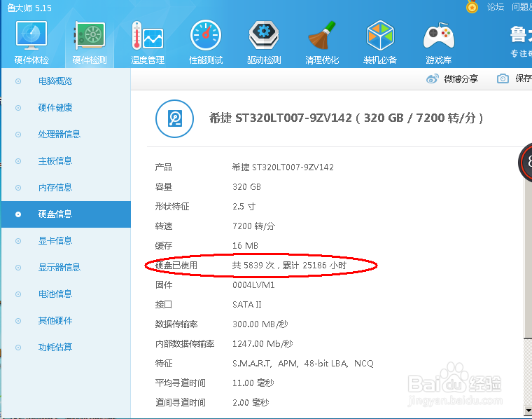
Task: Click the 平均寻道时间 label
Action: (x=181, y=383)
